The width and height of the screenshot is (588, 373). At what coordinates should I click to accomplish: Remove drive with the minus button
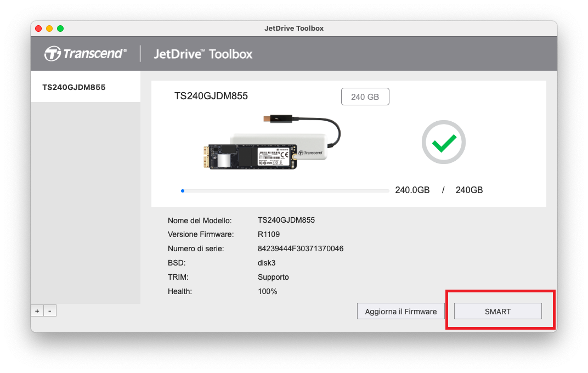[50, 311]
